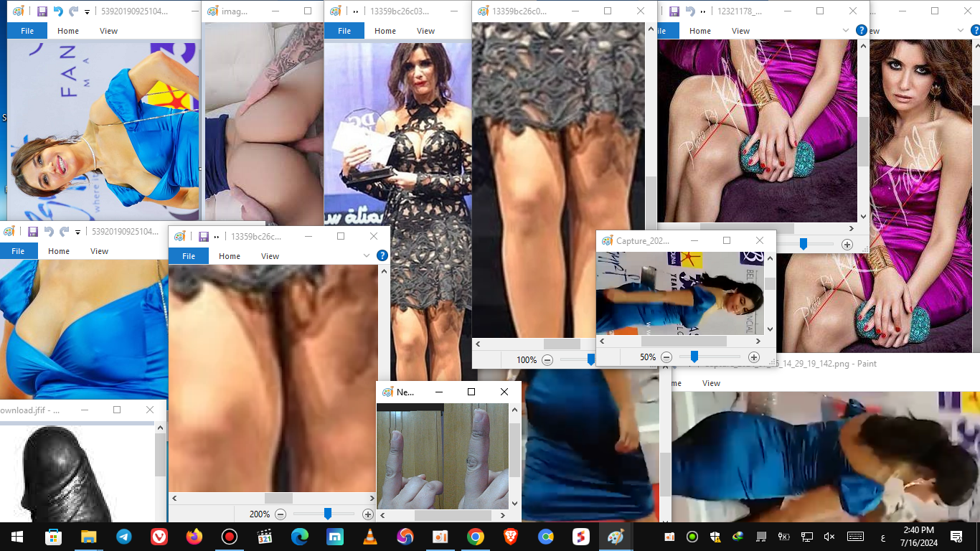Launch VLC from the taskbar
Image resolution: width=980 pixels, height=551 pixels.
tap(369, 536)
